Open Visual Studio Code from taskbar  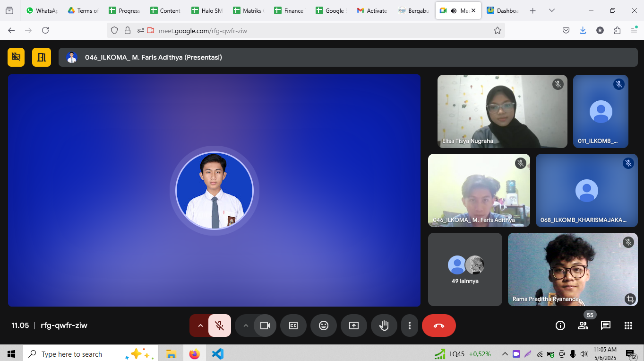pos(217,354)
